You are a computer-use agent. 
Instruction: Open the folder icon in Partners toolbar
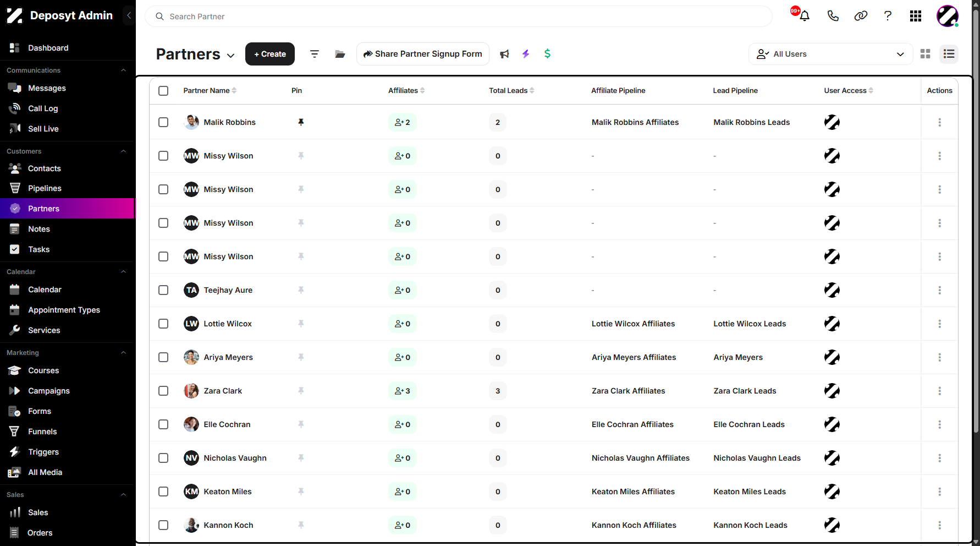[340, 54]
